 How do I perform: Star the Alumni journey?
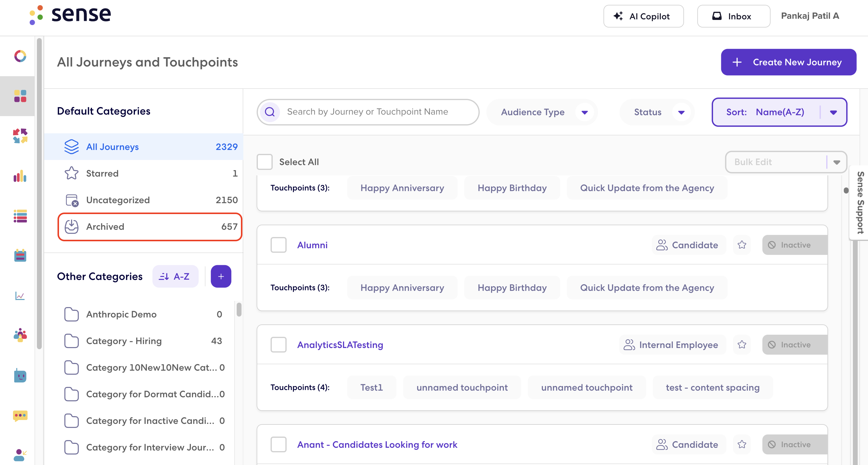pos(741,245)
